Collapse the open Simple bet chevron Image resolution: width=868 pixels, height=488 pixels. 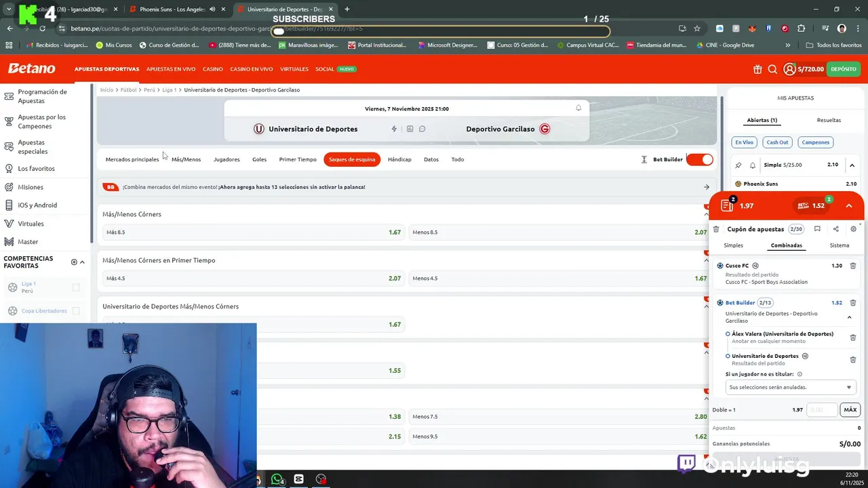click(x=852, y=165)
